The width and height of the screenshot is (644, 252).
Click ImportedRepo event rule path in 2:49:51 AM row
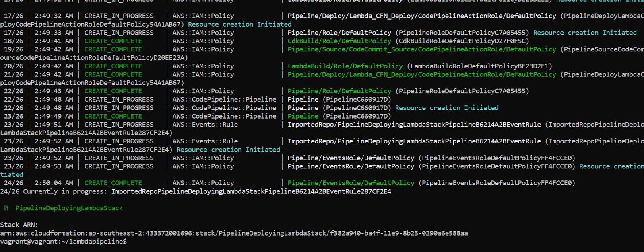click(x=414, y=125)
